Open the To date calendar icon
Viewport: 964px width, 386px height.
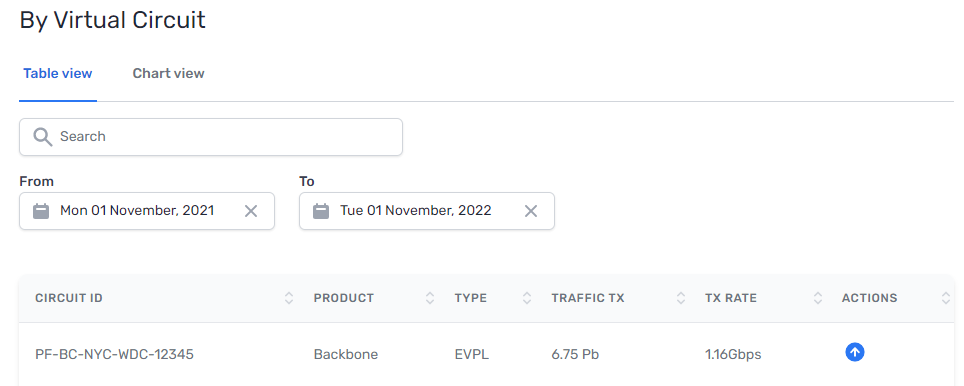321,211
